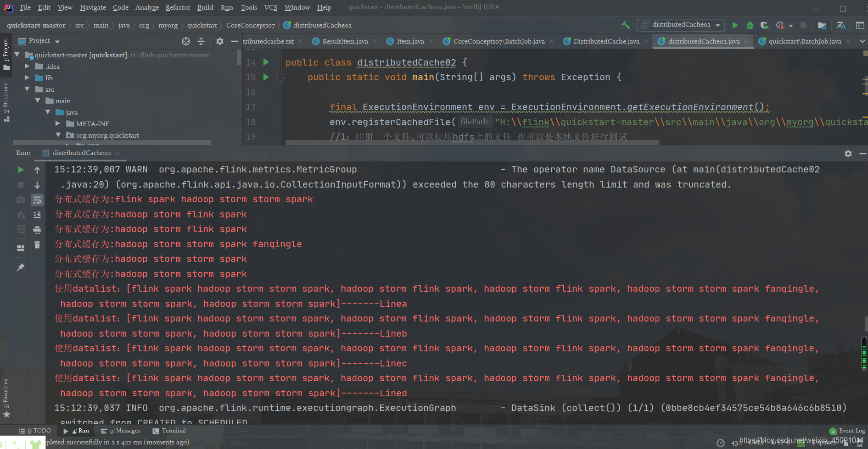Viewport: 868px width, 449px height.
Task: Toggle scroll to end of console
Action: pyautogui.click(x=37, y=215)
